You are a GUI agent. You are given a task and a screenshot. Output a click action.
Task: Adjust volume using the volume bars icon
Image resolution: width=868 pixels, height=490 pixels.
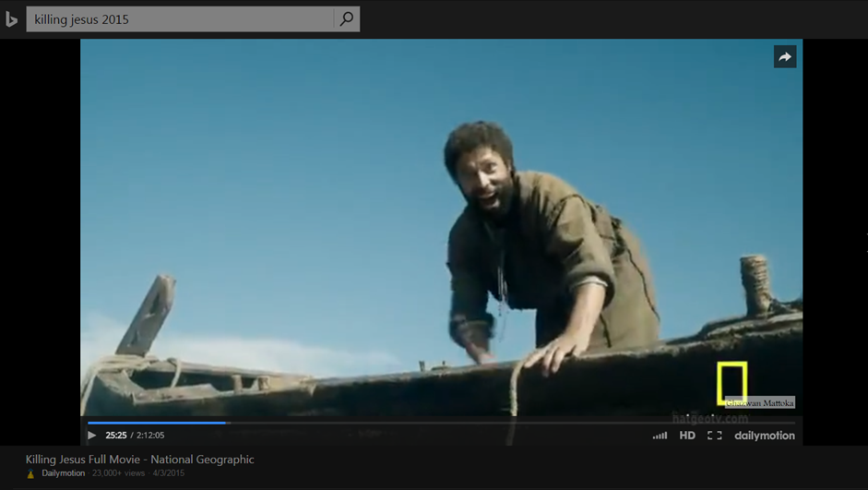(x=660, y=436)
